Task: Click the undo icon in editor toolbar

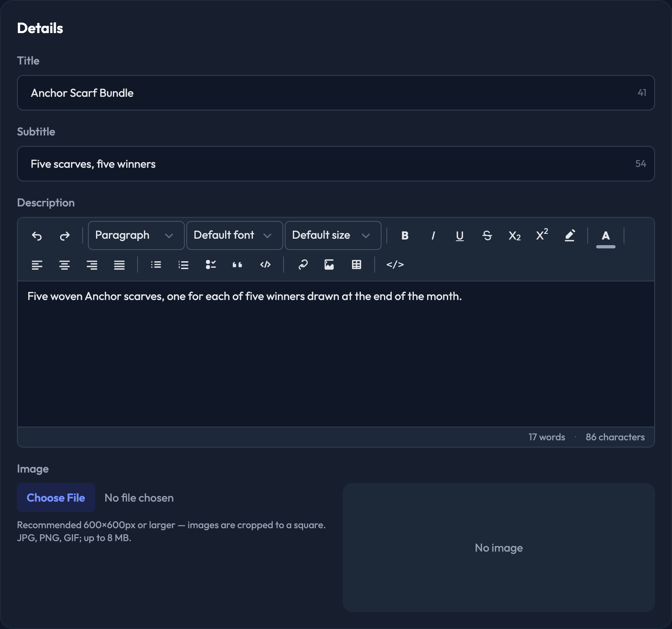Action: click(37, 235)
